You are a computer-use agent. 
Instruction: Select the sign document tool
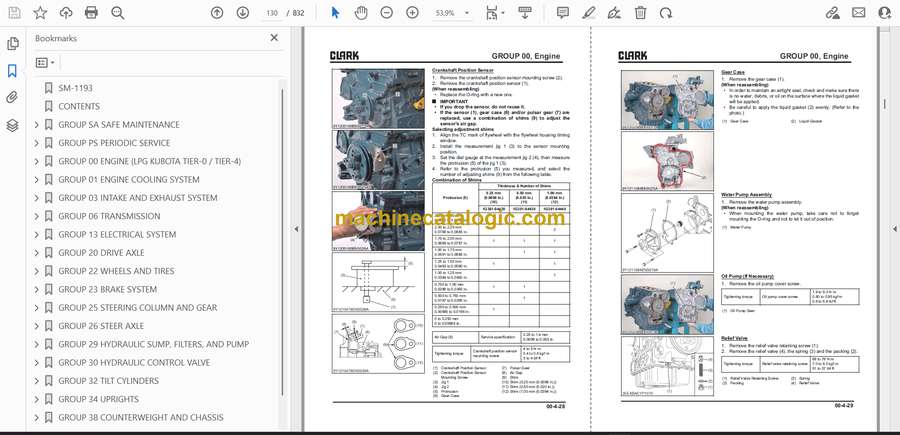tap(614, 13)
